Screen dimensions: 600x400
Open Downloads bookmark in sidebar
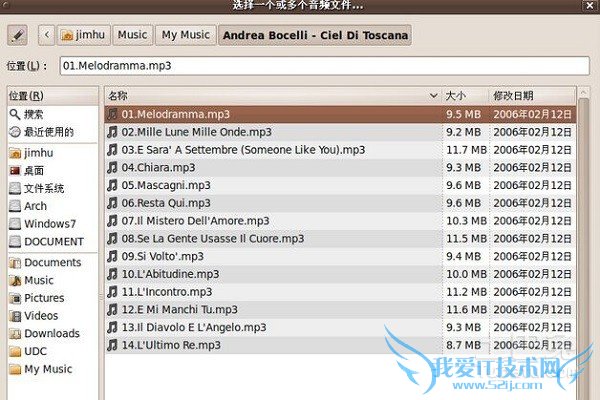(x=52, y=333)
